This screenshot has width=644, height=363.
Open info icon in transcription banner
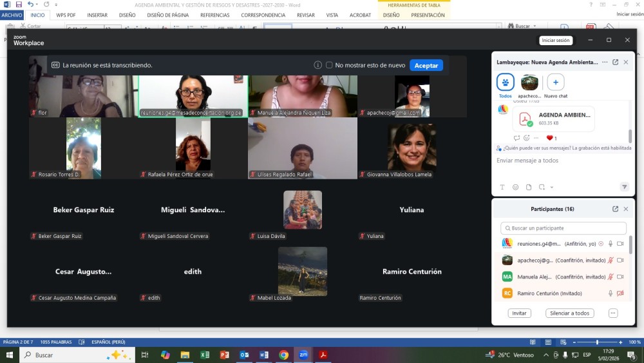317,65
